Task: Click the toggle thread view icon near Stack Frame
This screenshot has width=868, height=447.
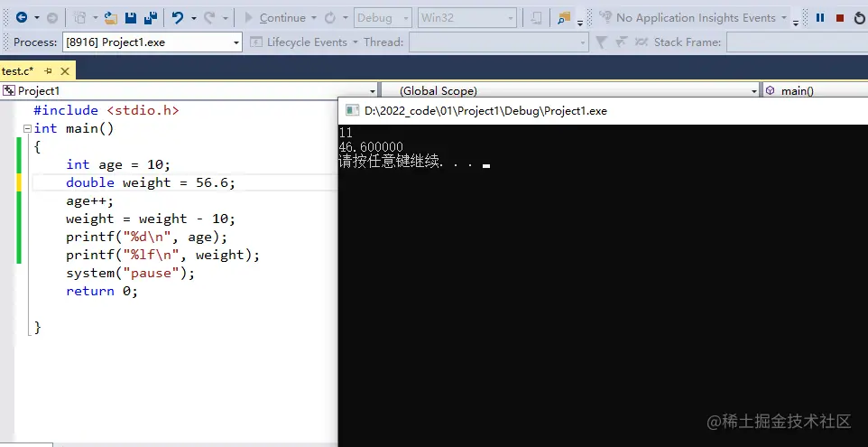Action: pyautogui.click(x=641, y=42)
